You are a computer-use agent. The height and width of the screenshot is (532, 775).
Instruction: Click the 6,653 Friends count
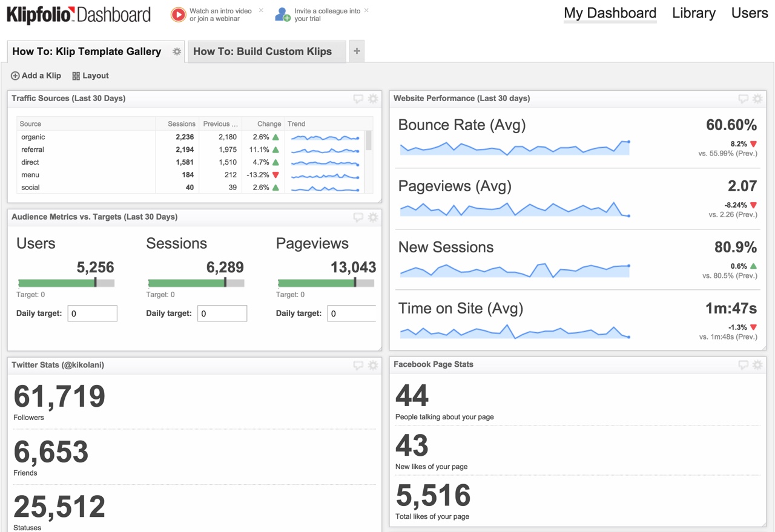(51, 452)
